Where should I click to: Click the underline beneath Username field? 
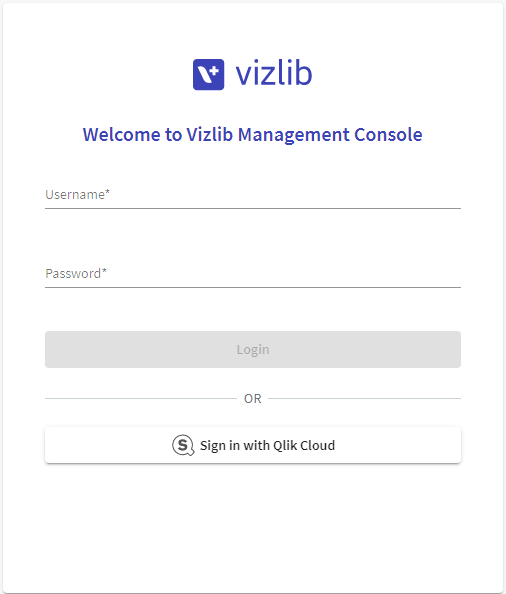coord(253,208)
